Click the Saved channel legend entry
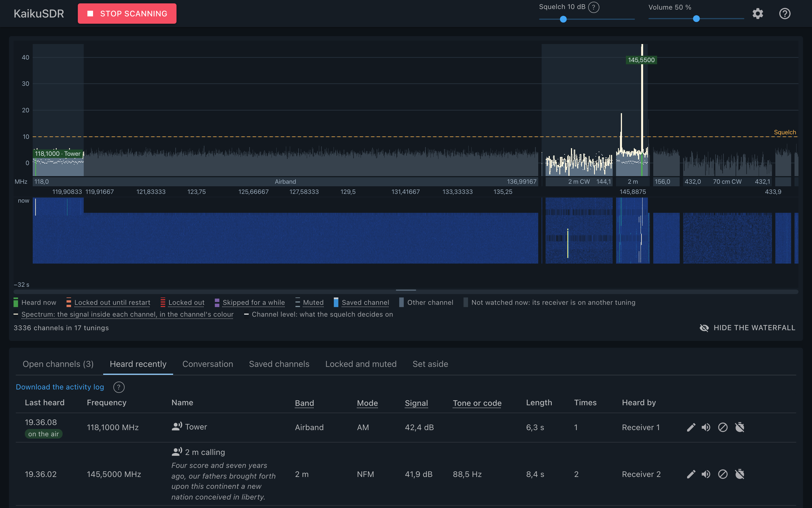The width and height of the screenshot is (812, 508). [361, 303]
